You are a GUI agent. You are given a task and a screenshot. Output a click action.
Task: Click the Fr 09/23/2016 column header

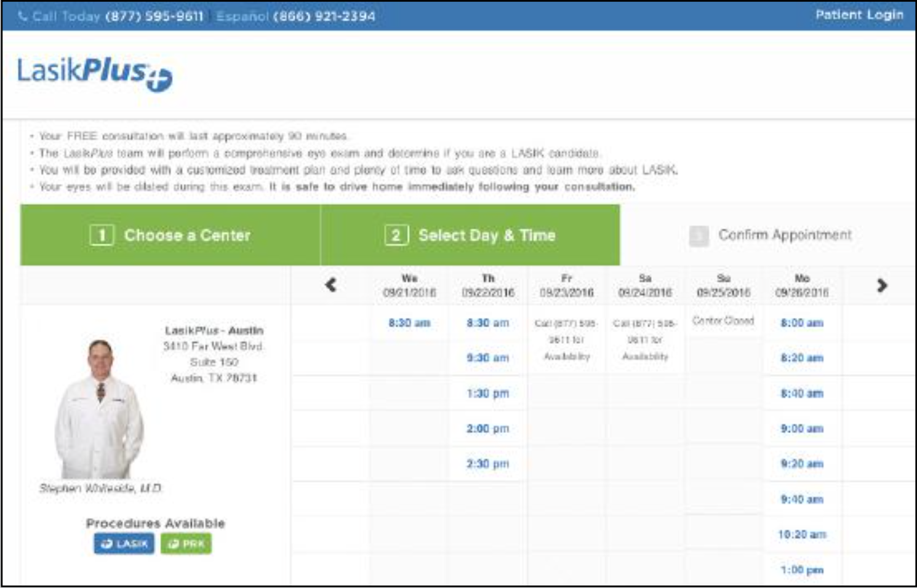point(567,285)
